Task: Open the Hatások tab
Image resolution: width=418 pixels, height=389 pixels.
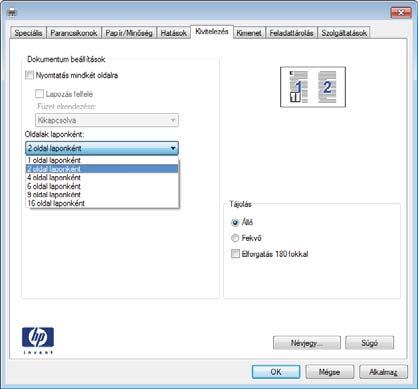Action: (x=173, y=33)
